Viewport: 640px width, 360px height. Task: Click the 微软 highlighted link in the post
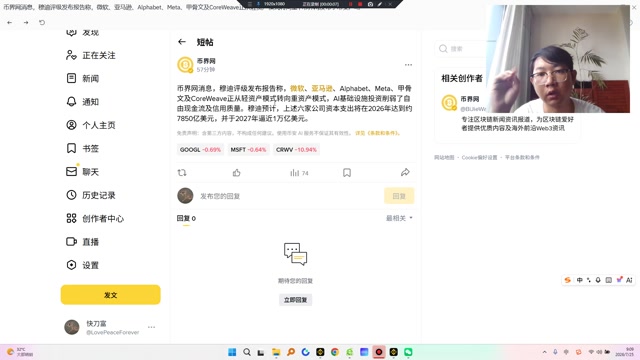pos(297,88)
